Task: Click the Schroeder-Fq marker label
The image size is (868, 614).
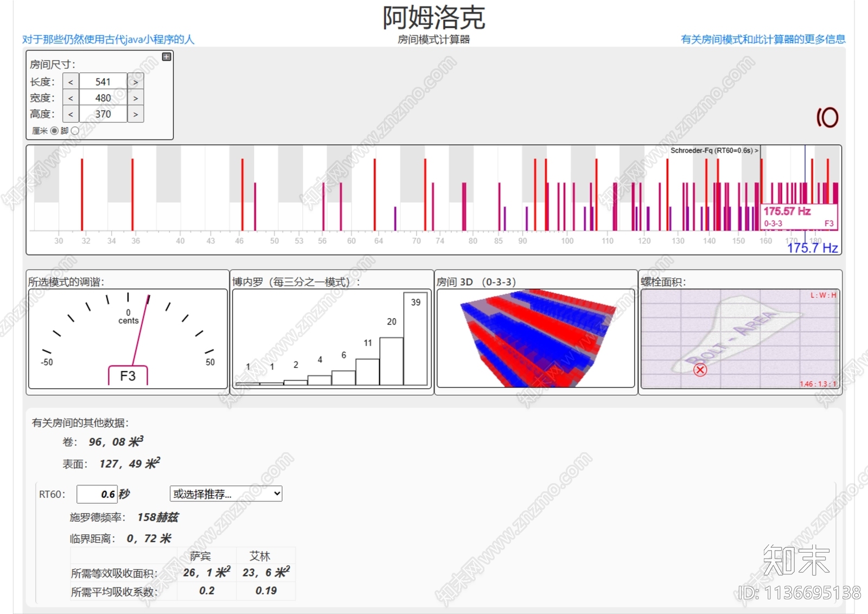Action: [714, 150]
